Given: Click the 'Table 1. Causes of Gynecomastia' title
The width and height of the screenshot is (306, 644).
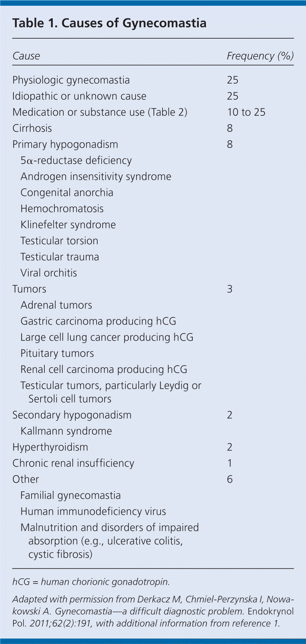Looking at the screenshot, I should [109, 23].
